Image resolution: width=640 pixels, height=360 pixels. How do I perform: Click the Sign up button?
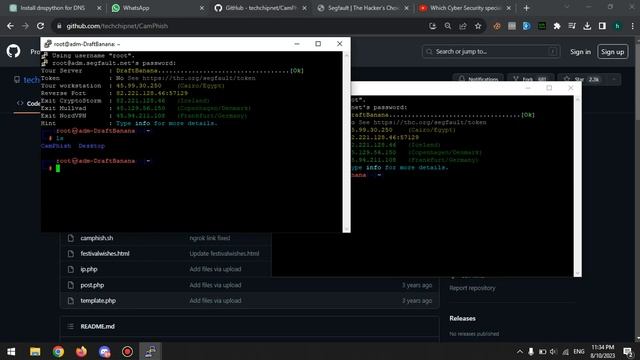click(612, 52)
